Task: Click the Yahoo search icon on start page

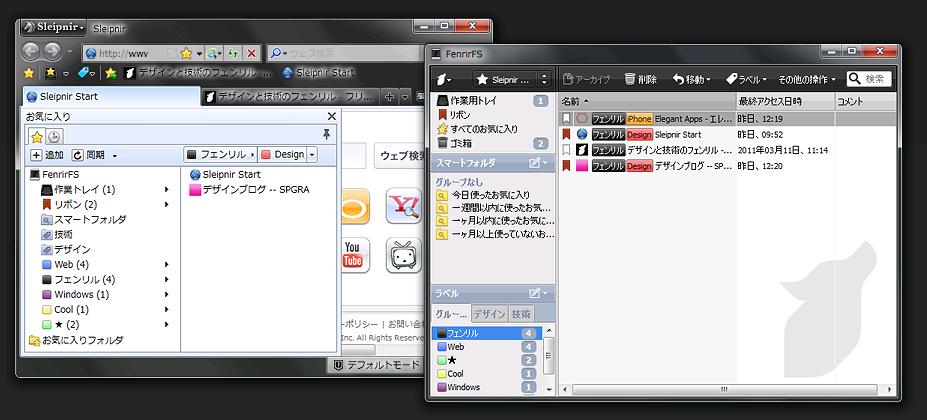Action: (x=404, y=206)
